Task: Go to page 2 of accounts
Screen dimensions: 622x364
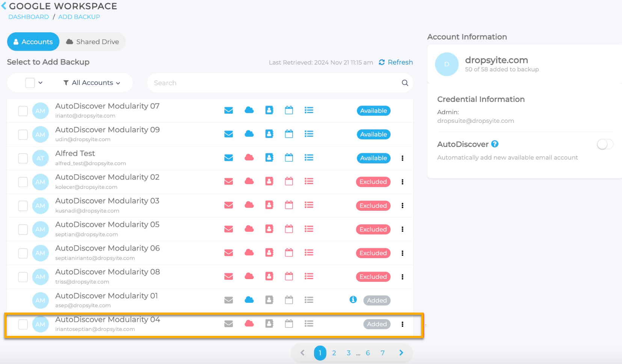Action: 334,353
